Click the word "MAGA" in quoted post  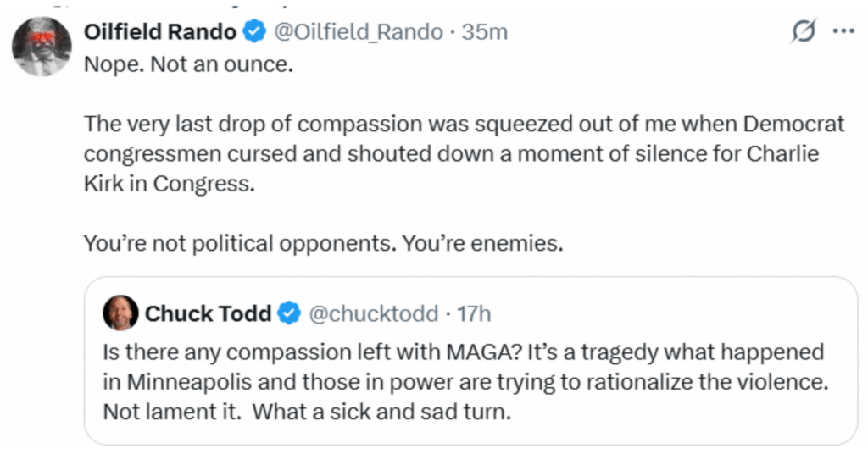[432, 352]
